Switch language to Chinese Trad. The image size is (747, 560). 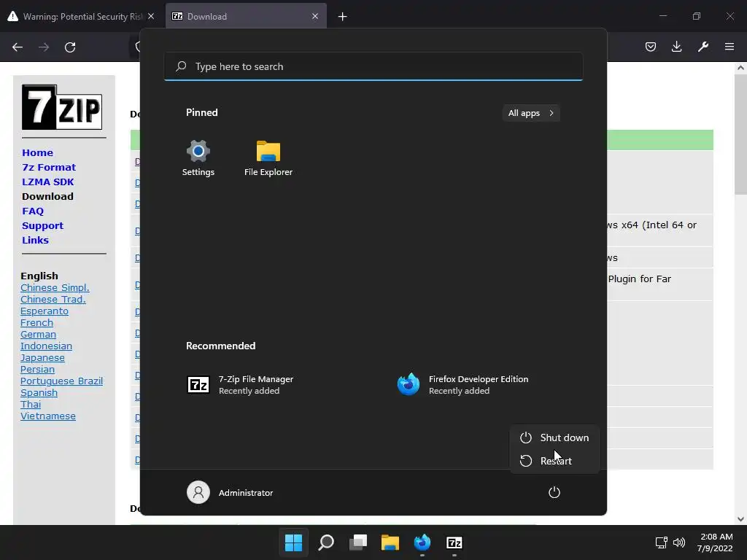[x=53, y=299]
